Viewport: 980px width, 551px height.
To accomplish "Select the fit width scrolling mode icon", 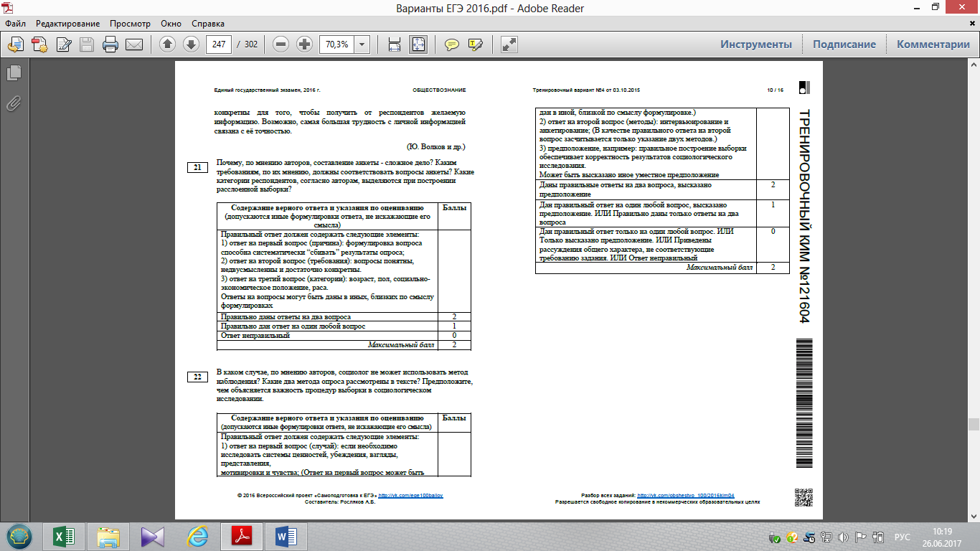I will pos(395,44).
